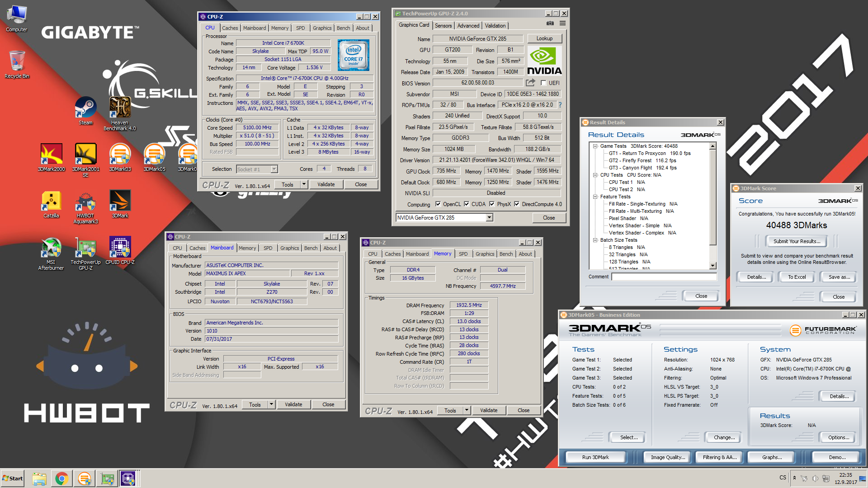
Task: Select the 3DMark05 desktop shortcut
Action: (154, 157)
